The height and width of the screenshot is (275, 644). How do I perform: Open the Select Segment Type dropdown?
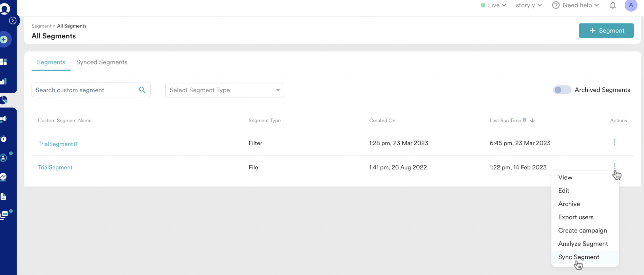click(x=225, y=90)
